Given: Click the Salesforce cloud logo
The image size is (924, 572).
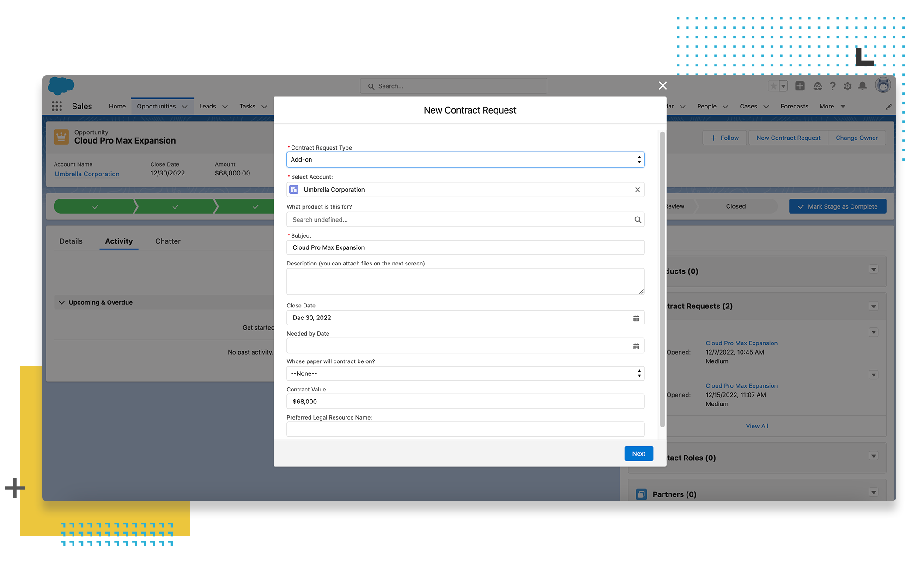Looking at the screenshot, I should click(61, 86).
